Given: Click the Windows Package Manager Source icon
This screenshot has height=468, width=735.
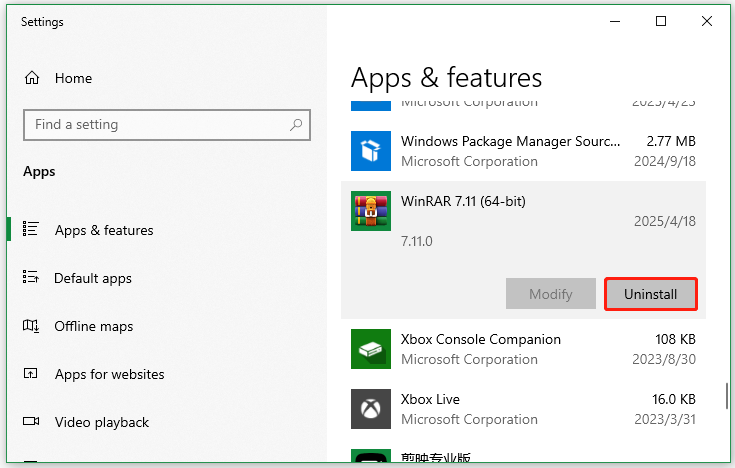Looking at the screenshot, I should coord(371,151).
